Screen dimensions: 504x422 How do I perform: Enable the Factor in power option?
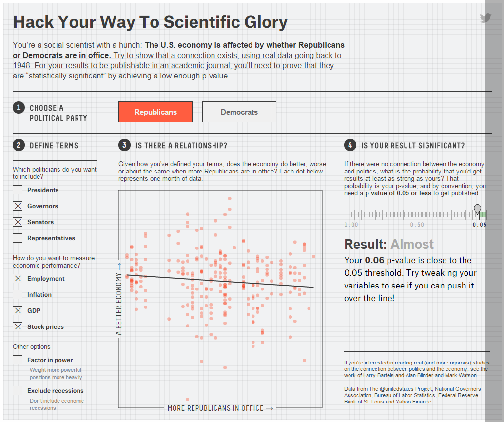pos(18,360)
